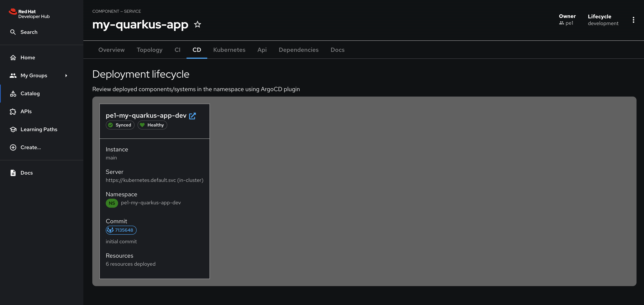Click the My Groups people icon

[x=13, y=75]
